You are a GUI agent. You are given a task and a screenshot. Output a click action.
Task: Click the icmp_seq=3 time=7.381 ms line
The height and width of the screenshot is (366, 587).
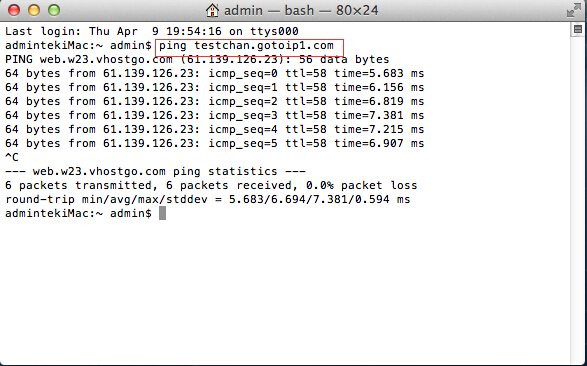pos(215,115)
